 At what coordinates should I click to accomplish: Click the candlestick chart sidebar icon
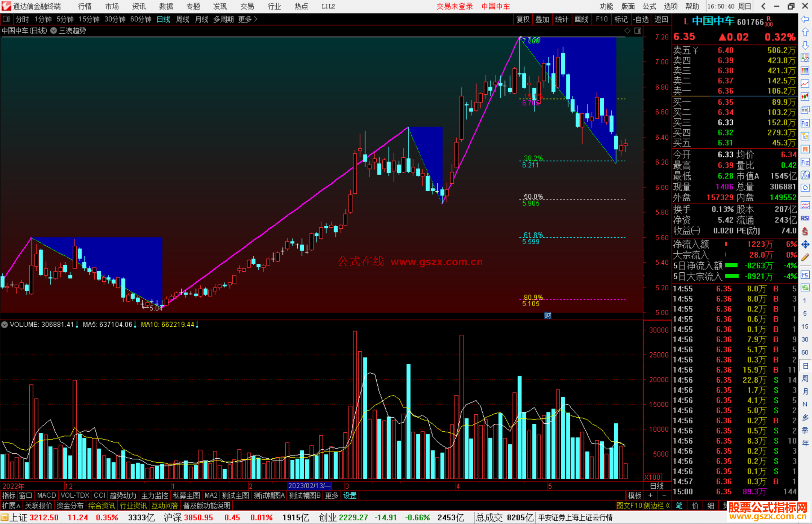805,97
